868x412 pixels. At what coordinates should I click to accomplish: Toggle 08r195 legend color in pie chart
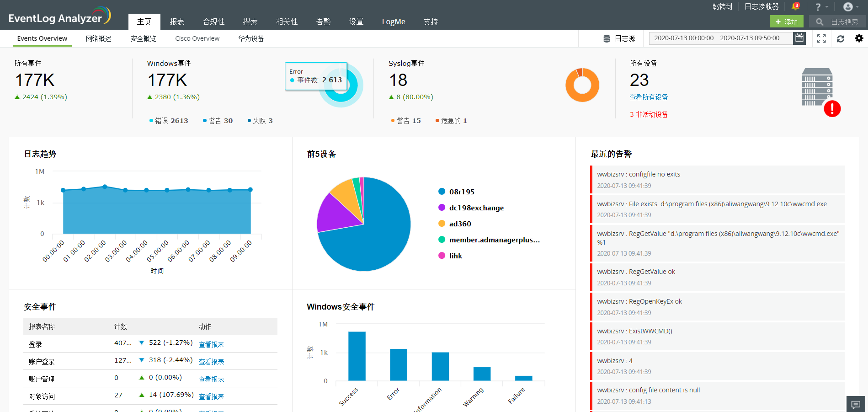442,192
